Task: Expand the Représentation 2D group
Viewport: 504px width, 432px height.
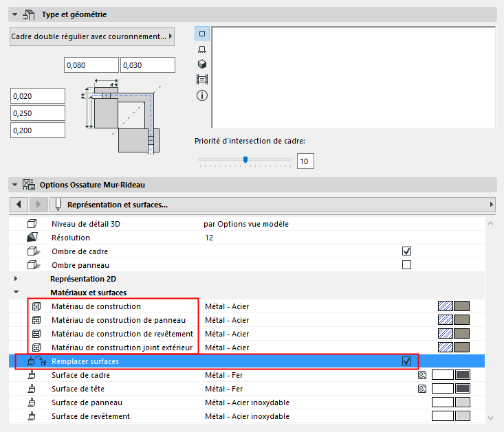Action: click(x=16, y=279)
